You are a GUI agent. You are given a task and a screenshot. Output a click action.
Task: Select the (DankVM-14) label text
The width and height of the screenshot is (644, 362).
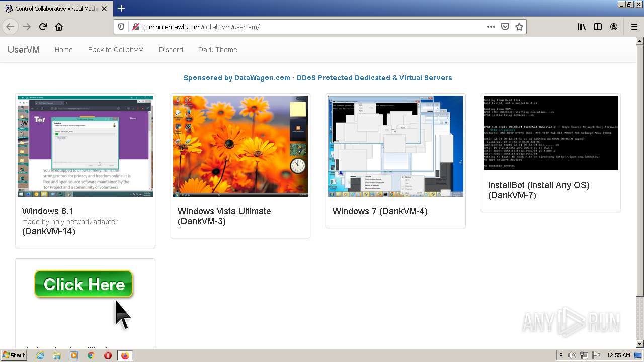49,231
